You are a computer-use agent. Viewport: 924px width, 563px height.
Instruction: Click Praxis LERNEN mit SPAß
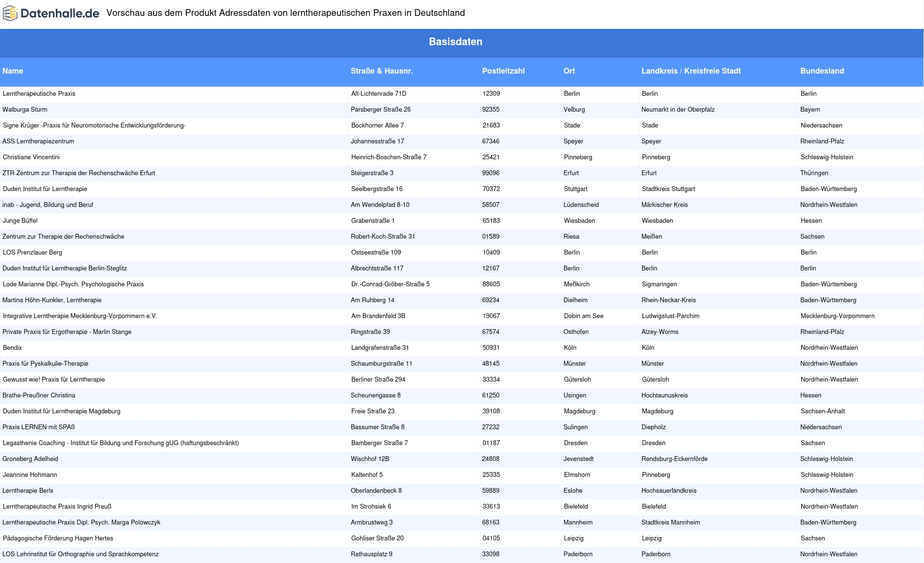(38, 427)
